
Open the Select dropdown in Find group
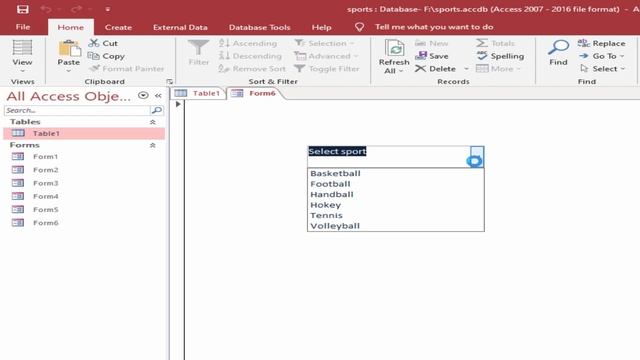tap(602, 69)
